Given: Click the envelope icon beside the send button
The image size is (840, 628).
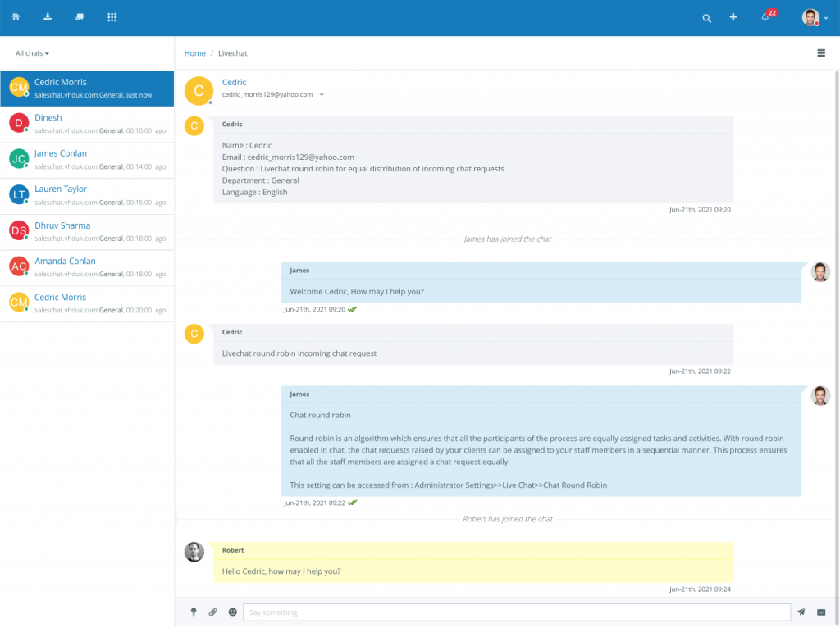Looking at the screenshot, I should pos(820,612).
